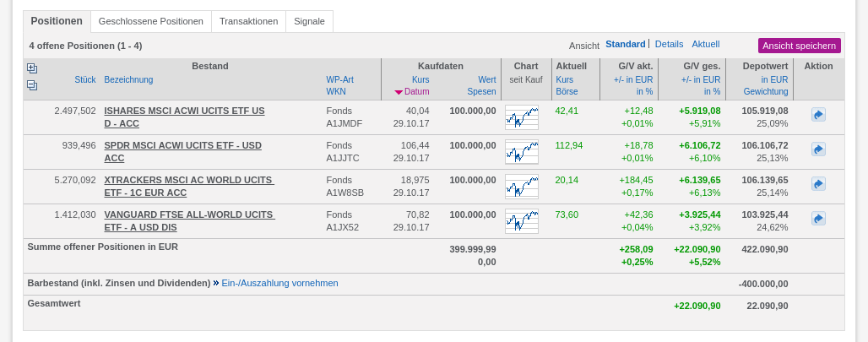Switch view to Aktuell
This screenshot has height=342, width=868.
705,44
